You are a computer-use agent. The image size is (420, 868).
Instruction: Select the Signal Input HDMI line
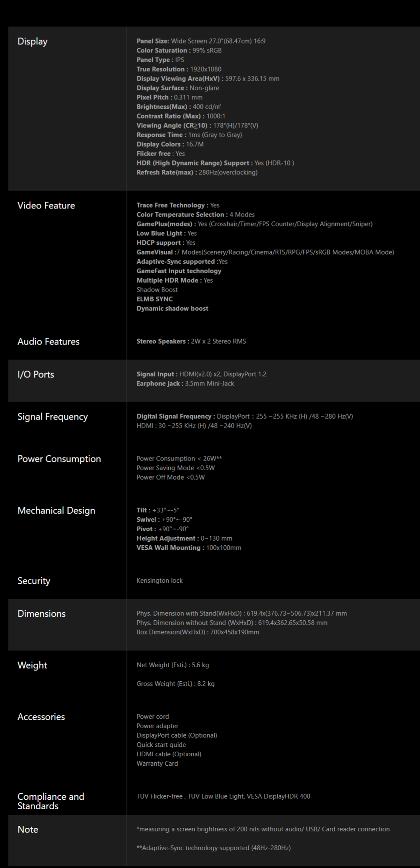(201, 374)
